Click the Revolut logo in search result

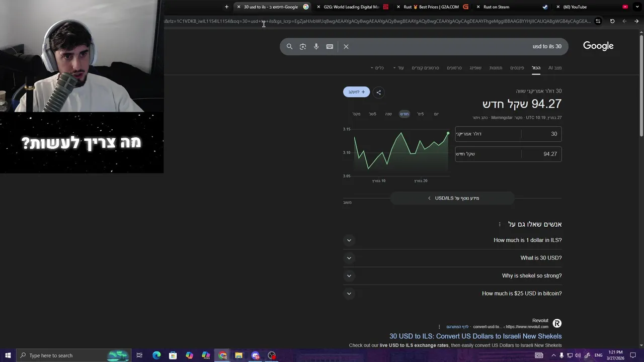pos(557,323)
